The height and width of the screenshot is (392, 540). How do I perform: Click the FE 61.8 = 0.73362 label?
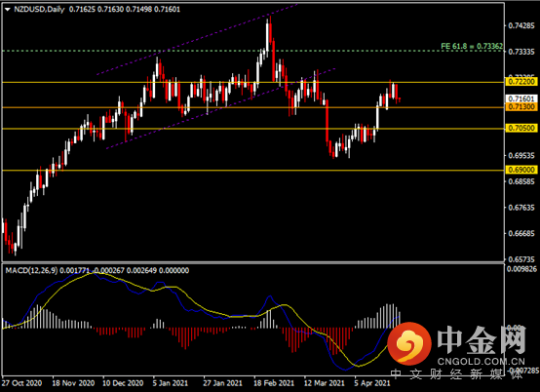tap(472, 46)
